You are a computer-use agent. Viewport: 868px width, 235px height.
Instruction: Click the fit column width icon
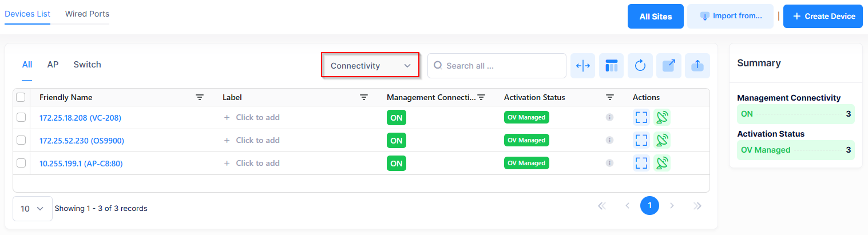point(582,66)
